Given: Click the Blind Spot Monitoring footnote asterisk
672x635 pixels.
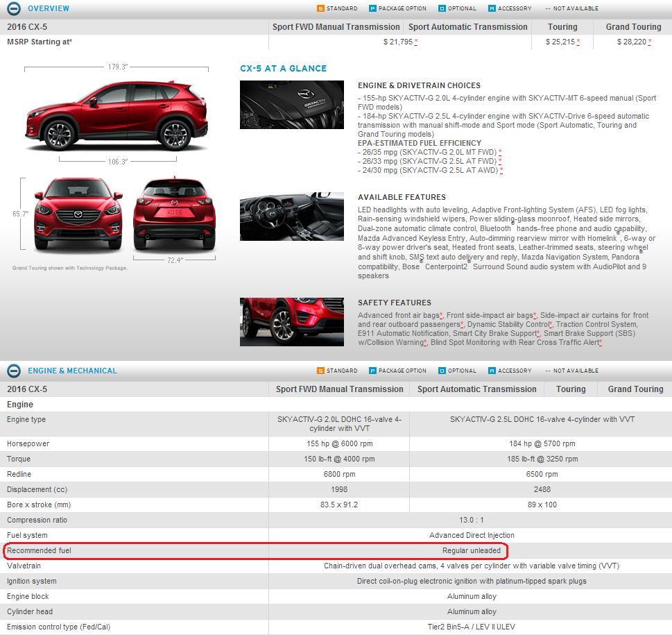Looking at the screenshot, I should point(601,343).
